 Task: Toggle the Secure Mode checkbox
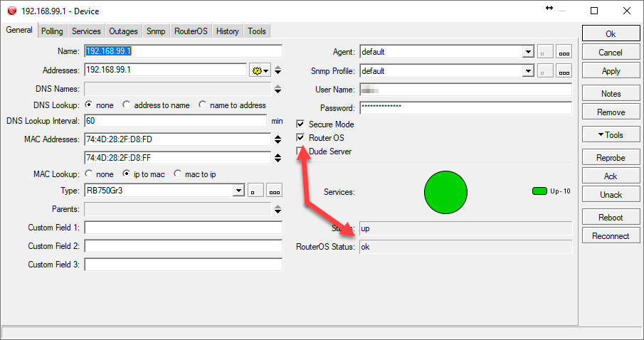[x=300, y=124]
